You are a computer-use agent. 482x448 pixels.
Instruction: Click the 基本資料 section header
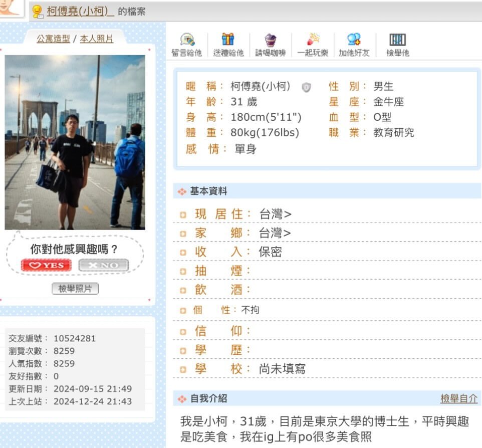click(327, 191)
